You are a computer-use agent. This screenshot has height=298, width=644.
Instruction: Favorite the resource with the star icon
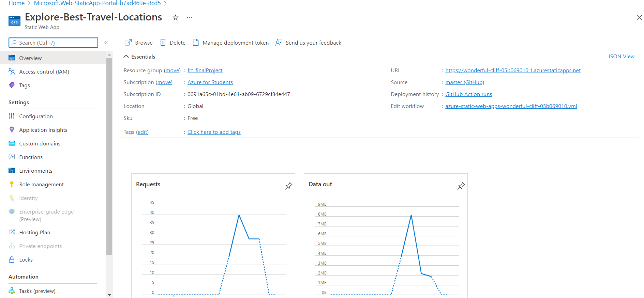(176, 18)
